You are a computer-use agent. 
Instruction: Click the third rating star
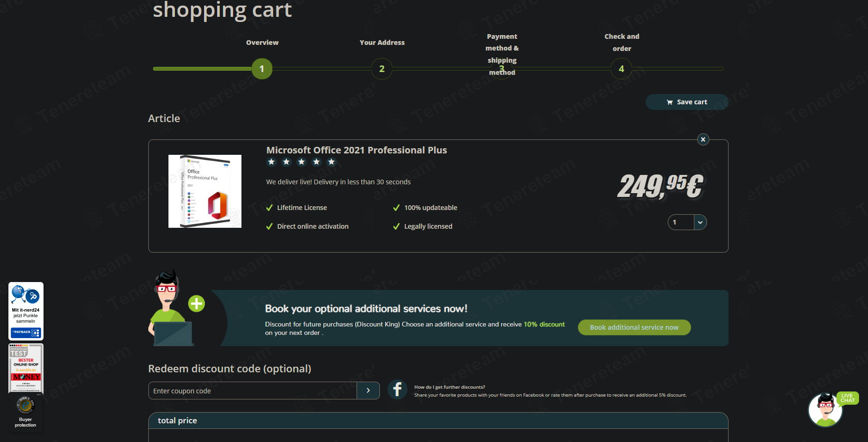301,162
